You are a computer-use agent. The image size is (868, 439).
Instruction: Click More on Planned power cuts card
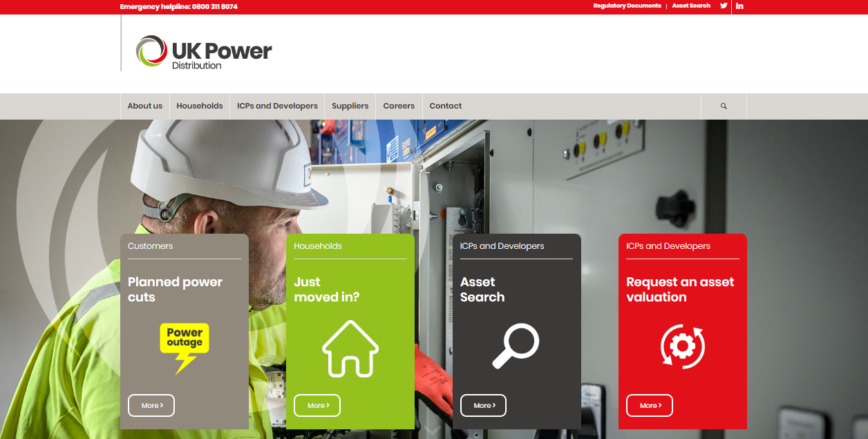tap(151, 405)
